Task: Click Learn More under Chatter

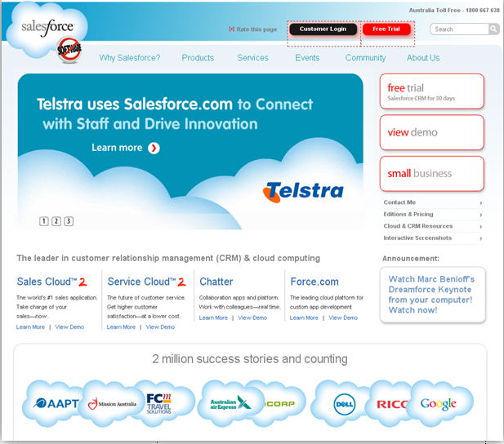Action: pyautogui.click(x=213, y=317)
